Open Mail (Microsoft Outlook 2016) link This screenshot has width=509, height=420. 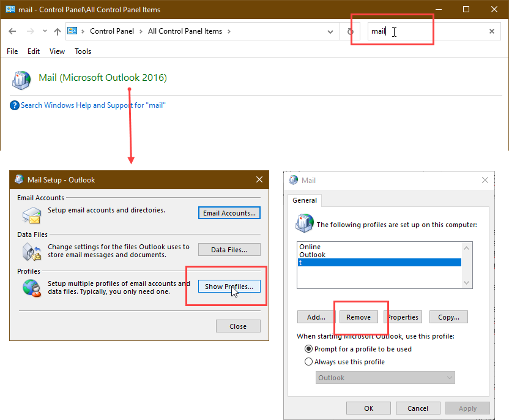[x=103, y=78]
